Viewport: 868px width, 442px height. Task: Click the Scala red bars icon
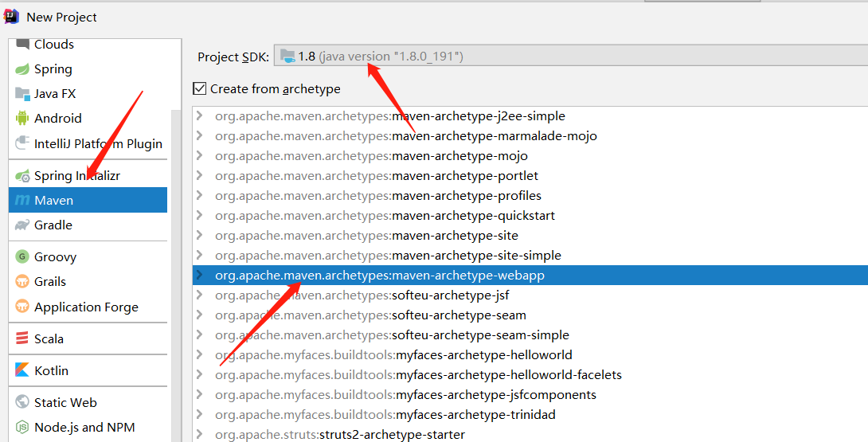[22, 338]
